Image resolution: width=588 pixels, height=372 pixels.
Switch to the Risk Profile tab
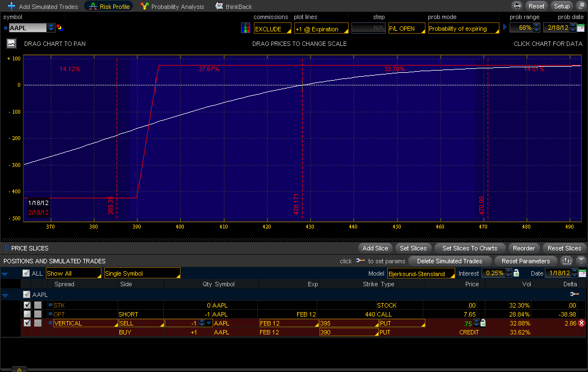click(109, 6)
